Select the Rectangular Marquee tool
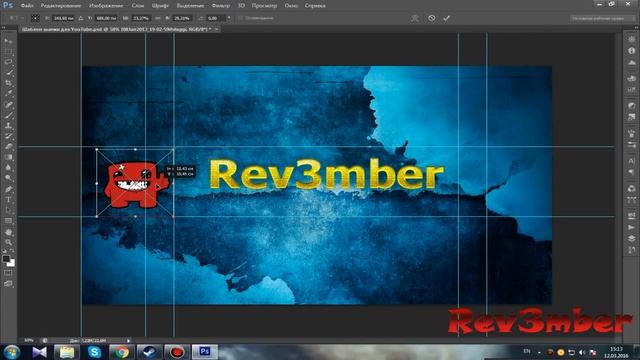Viewport: 640px width, 360px height. click(x=8, y=51)
